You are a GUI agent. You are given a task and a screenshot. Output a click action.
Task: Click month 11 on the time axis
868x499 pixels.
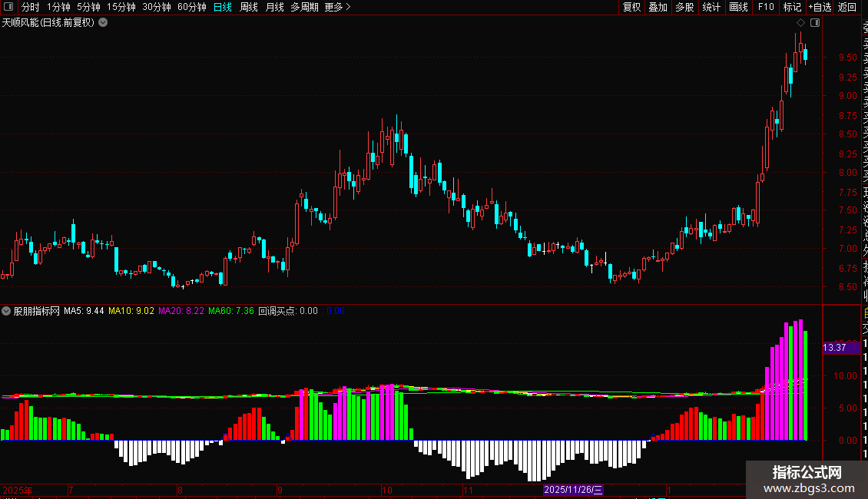pyautogui.click(x=468, y=490)
